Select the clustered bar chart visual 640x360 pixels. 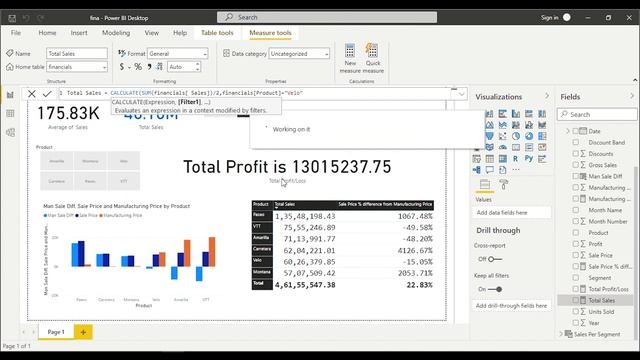[502, 113]
